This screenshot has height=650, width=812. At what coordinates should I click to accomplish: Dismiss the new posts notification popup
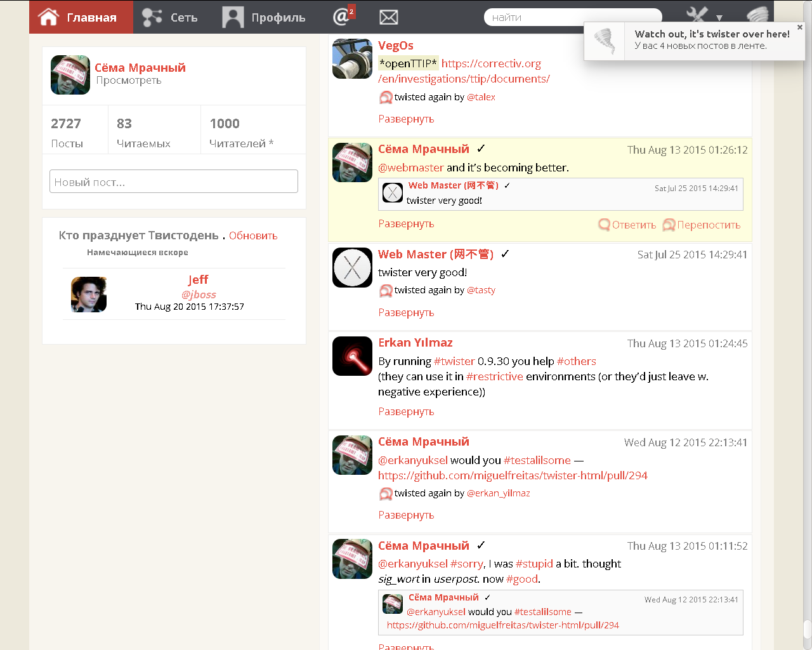coord(799,27)
